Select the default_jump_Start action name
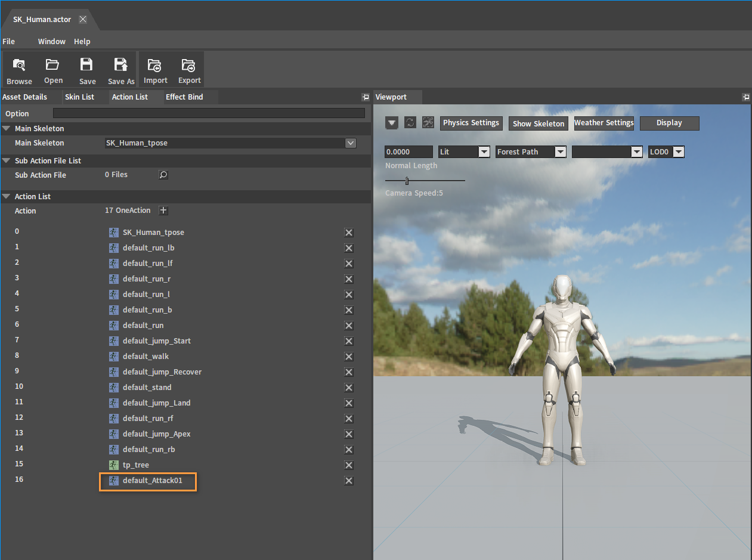The image size is (752, 560). (x=157, y=341)
